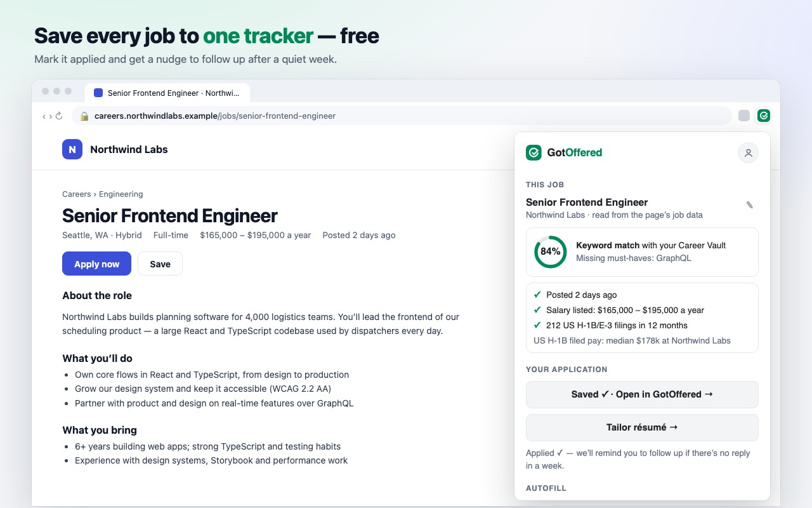The width and height of the screenshot is (812, 508).
Task: Open the Engineering breadcrumb link
Action: tap(121, 194)
